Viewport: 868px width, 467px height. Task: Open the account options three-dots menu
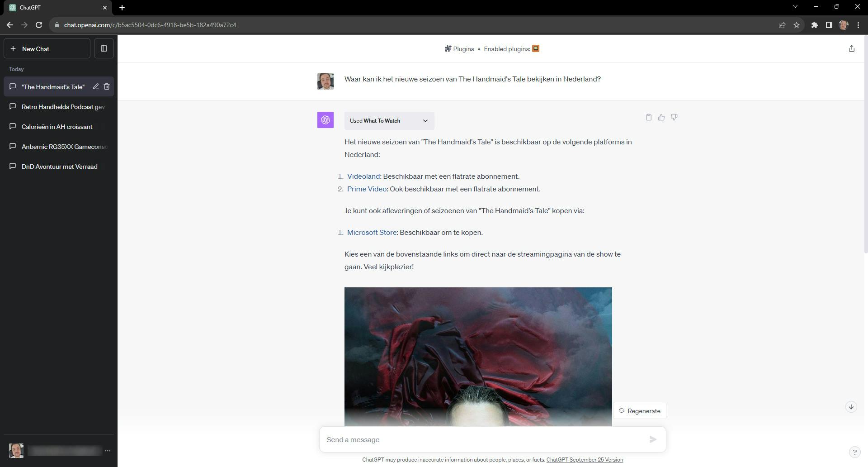(107, 451)
